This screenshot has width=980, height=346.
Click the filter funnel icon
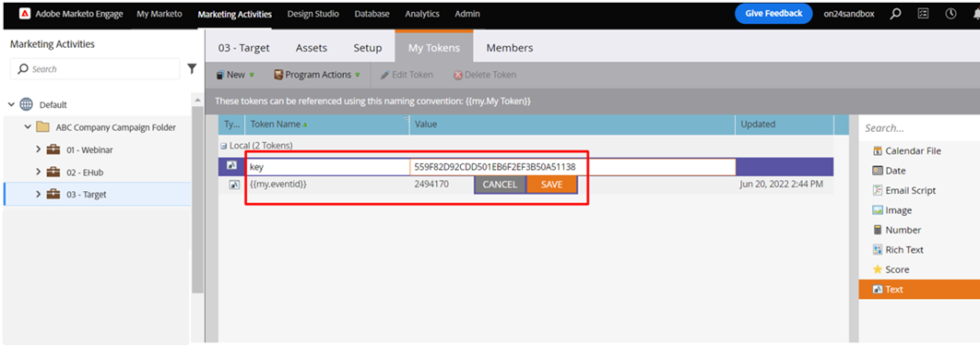(192, 69)
